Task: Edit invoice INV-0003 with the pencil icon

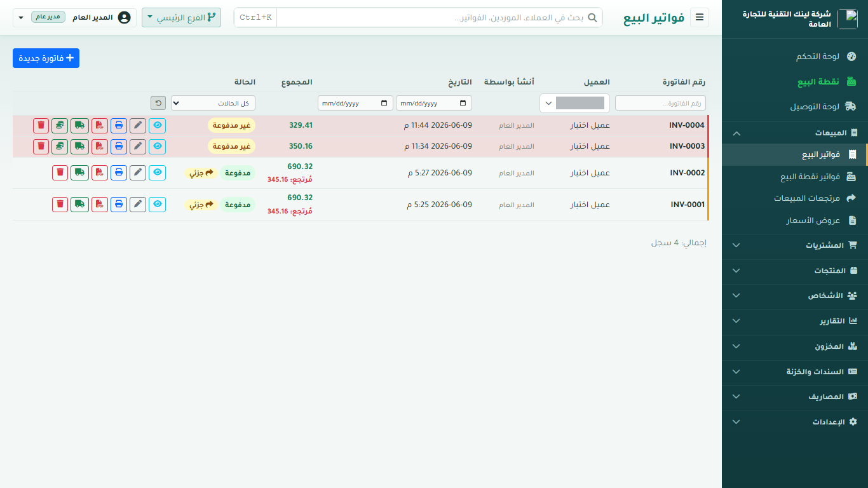Action: [138, 146]
